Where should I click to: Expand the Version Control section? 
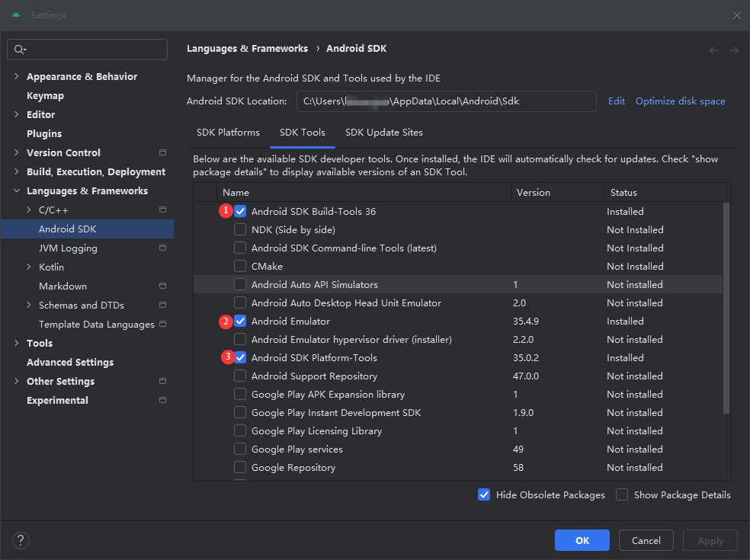[16, 152]
